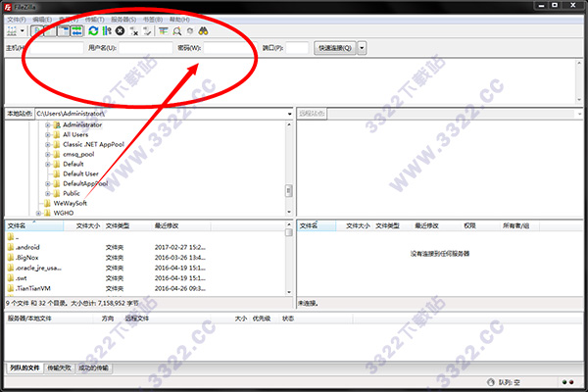
Task: Expand the Classic .NET AppPool node
Action: 48,144
